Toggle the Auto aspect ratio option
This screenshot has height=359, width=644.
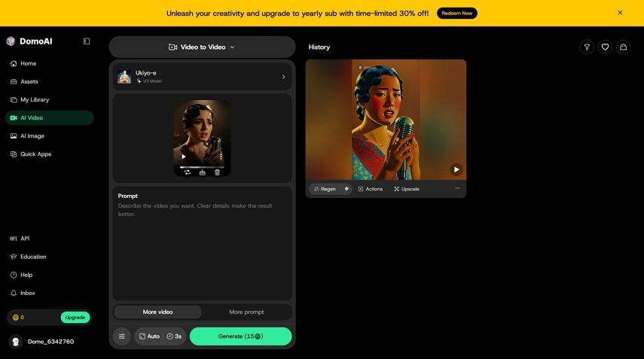coord(149,336)
